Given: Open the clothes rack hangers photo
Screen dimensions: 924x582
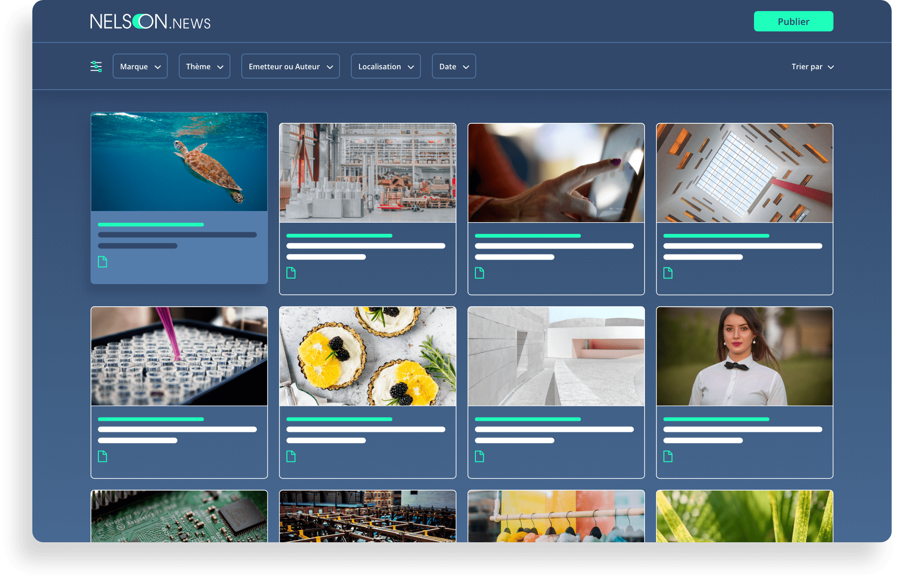Looking at the screenshot, I should 556,516.
